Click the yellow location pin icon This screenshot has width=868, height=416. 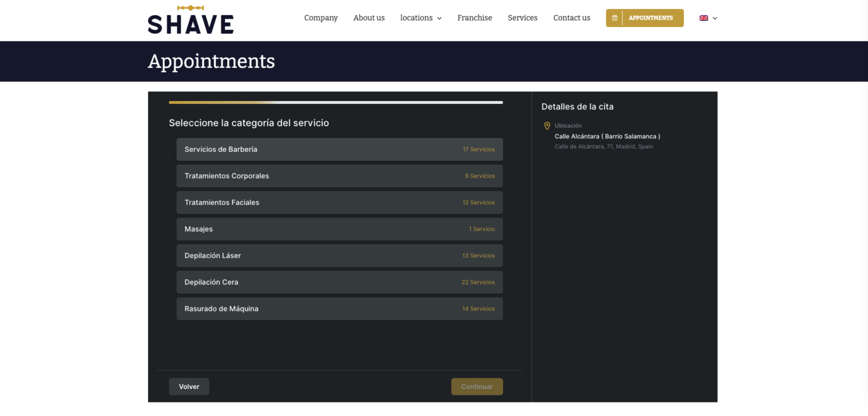546,125
